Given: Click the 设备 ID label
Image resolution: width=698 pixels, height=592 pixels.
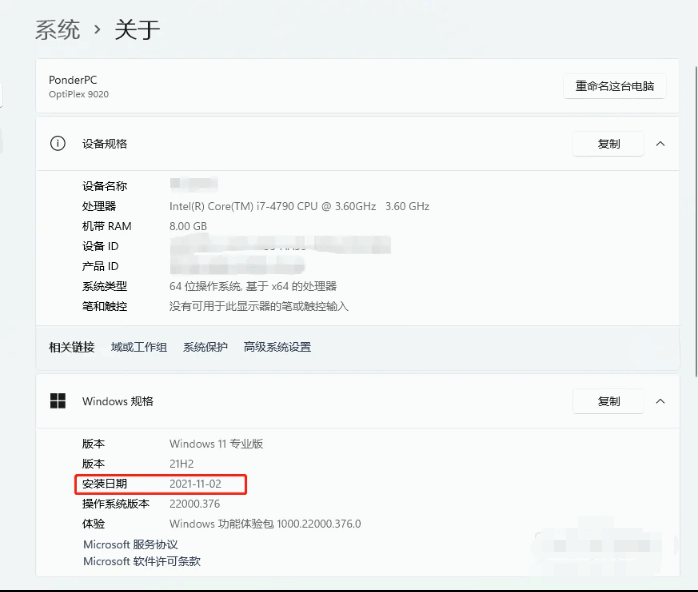Looking at the screenshot, I should click(x=100, y=246).
